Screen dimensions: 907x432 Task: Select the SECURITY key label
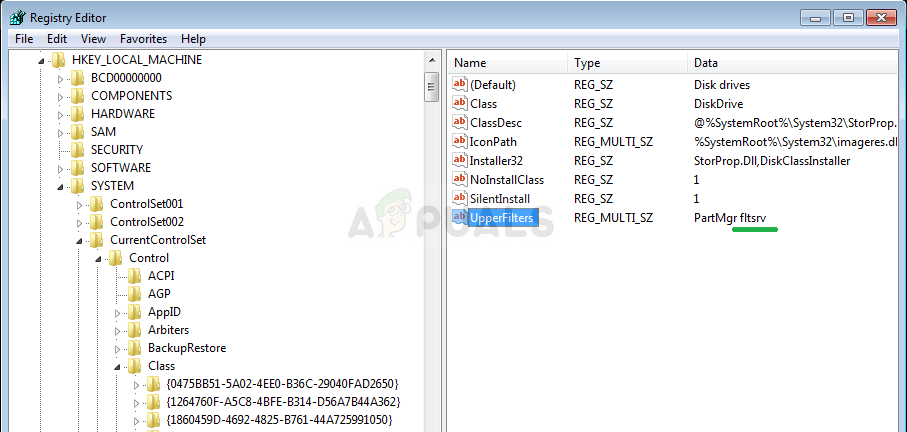coord(117,150)
